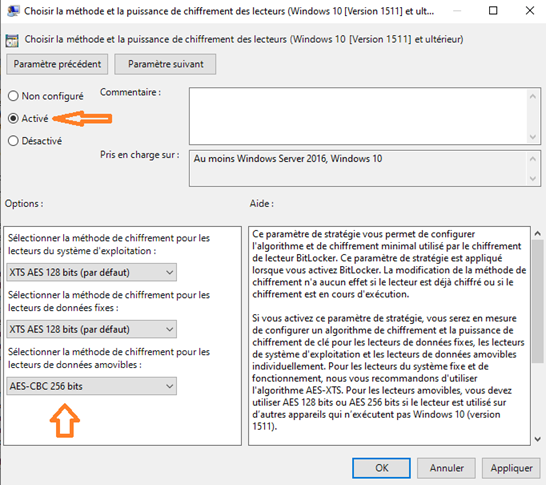Click inside the Commentaire text field
Image resolution: width=546 pixels, height=485 pixels.
pyautogui.click(x=359, y=116)
